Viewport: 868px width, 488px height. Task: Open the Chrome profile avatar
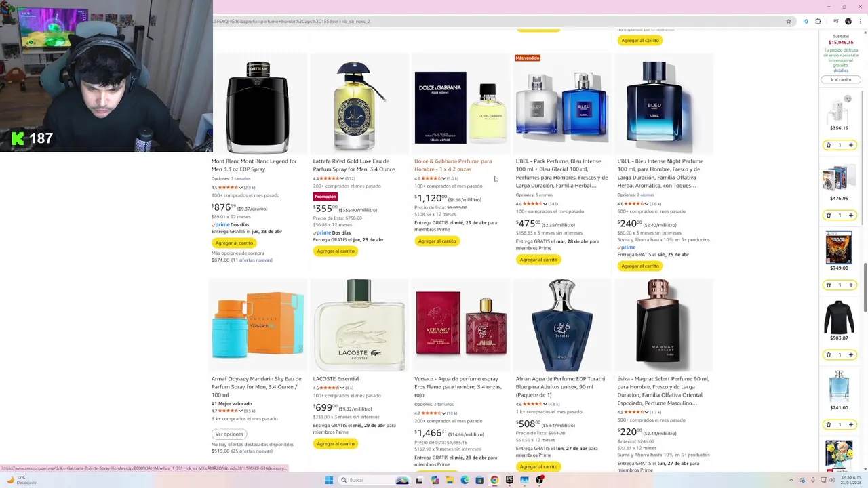point(848,21)
